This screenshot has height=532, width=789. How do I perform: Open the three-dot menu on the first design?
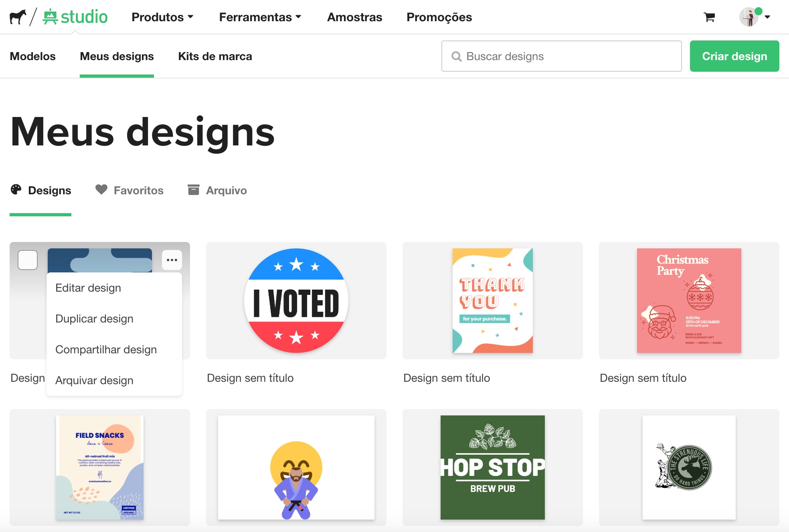(x=172, y=260)
